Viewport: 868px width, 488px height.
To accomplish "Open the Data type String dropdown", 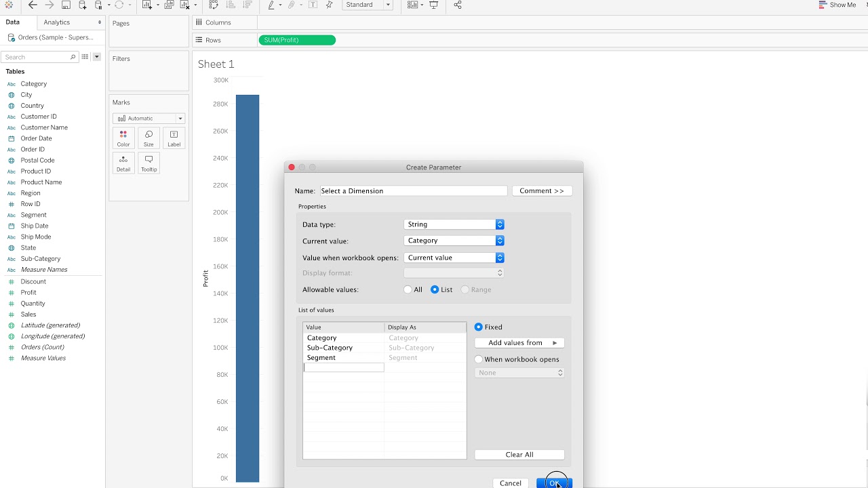I will tap(454, 224).
